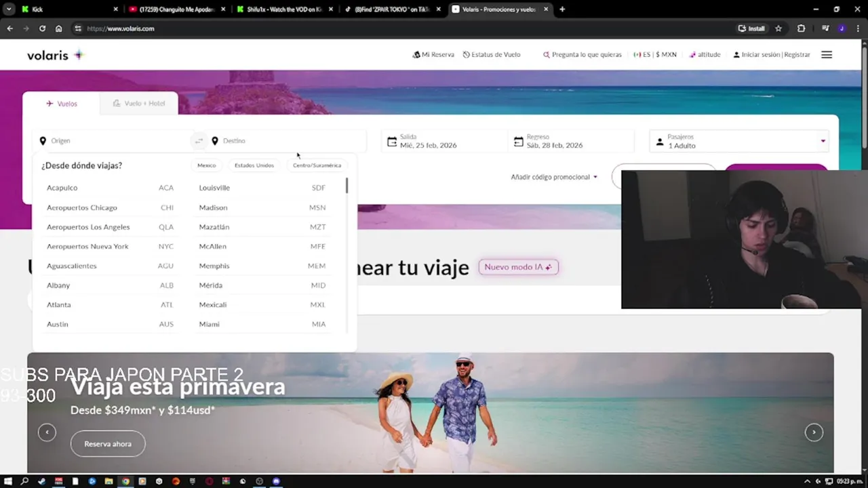The height and width of the screenshot is (488, 868).
Task: Go back in browser
Action: coord(9,28)
